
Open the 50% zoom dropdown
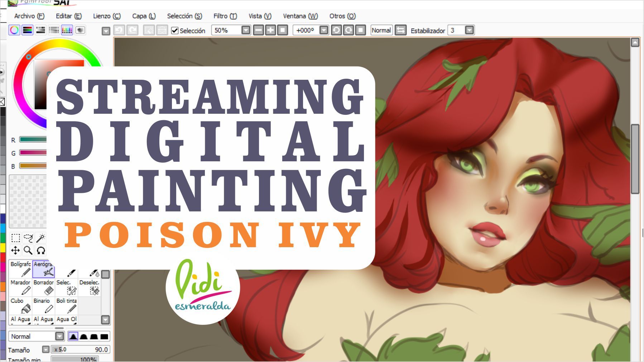coord(246,30)
